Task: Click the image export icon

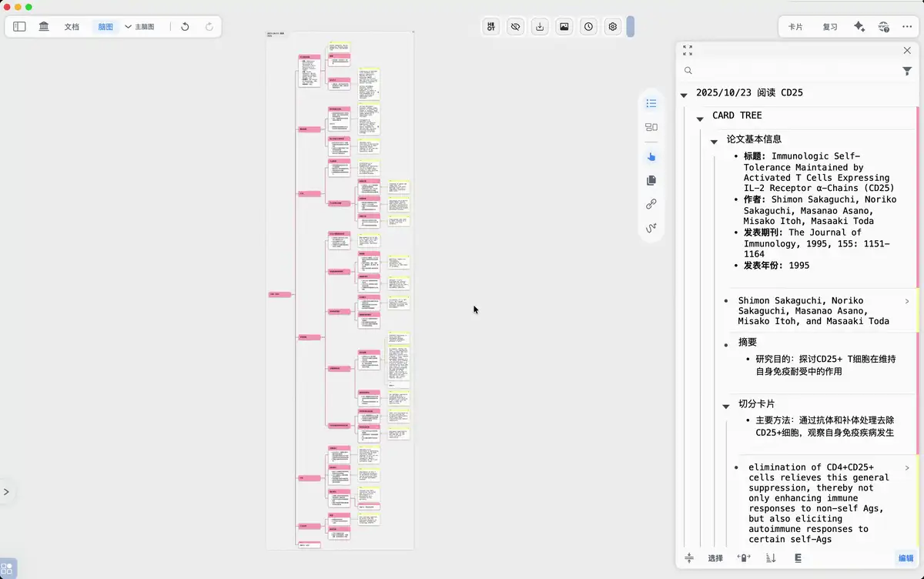Action: (564, 26)
